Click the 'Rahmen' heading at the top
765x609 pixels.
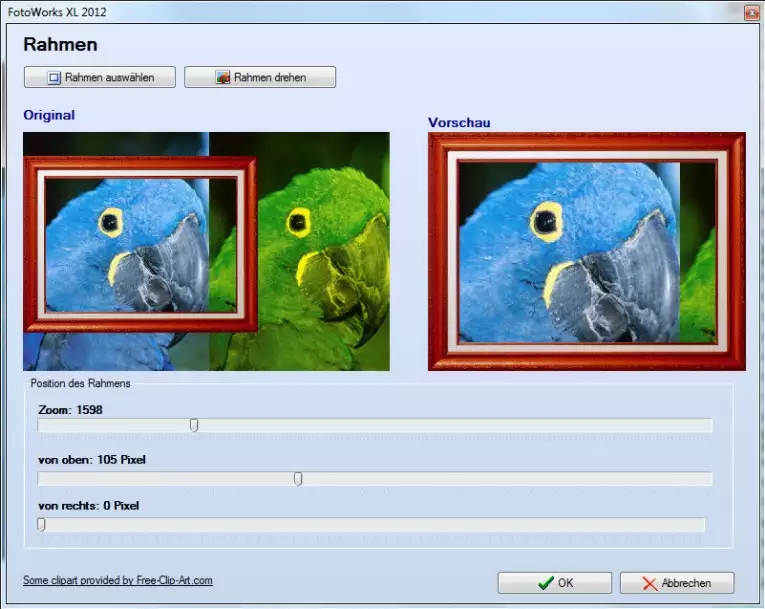[x=60, y=45]
